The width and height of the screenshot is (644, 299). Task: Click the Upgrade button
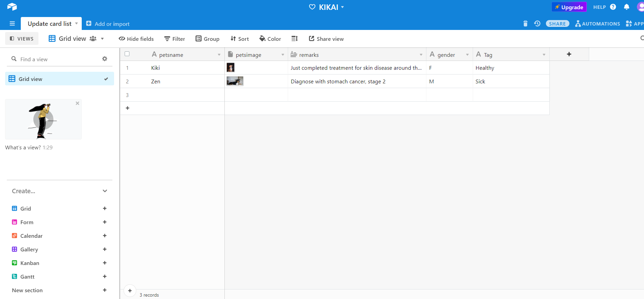pos(569,7)
